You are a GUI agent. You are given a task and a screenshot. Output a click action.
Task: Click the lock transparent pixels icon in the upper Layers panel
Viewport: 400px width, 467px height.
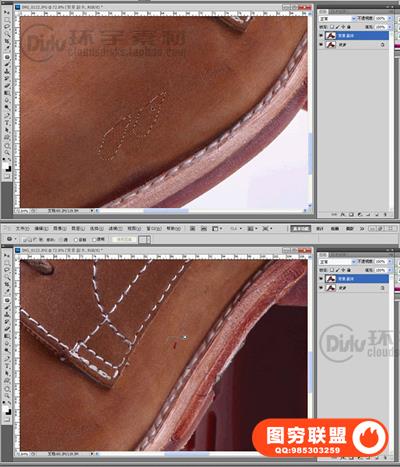coord(332,27)
